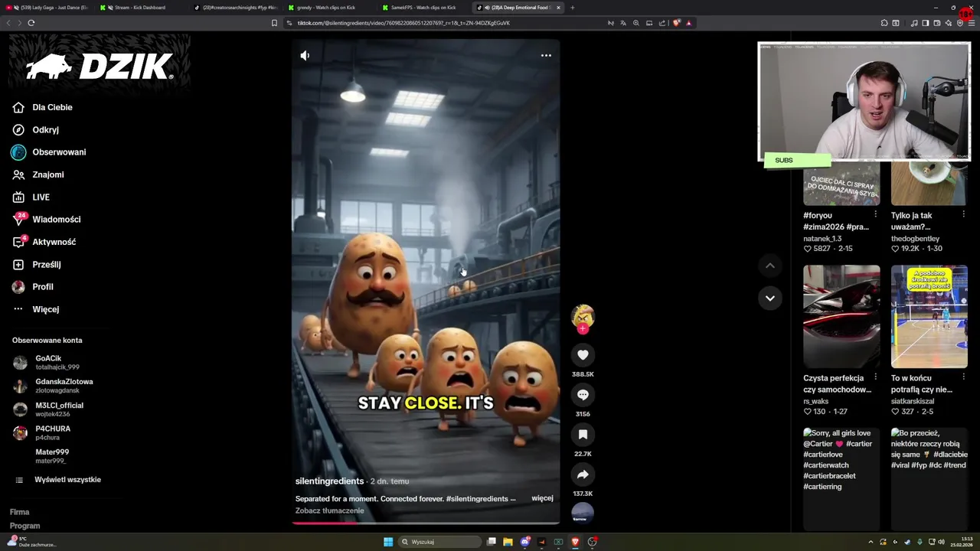
Task: Expand video description with więcej
Action: click(542, 498)
